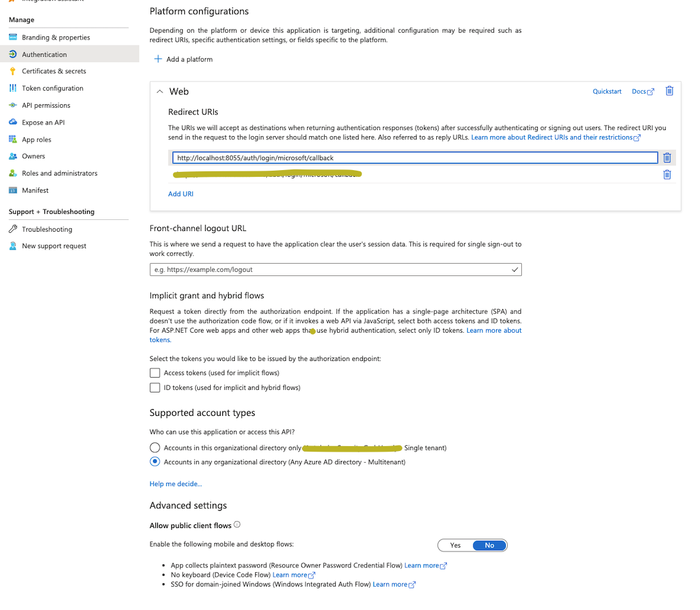The height and width of the screenshot is (610, 700).
Task: Open Learn more about tokens link
Action: pos(494,330)
